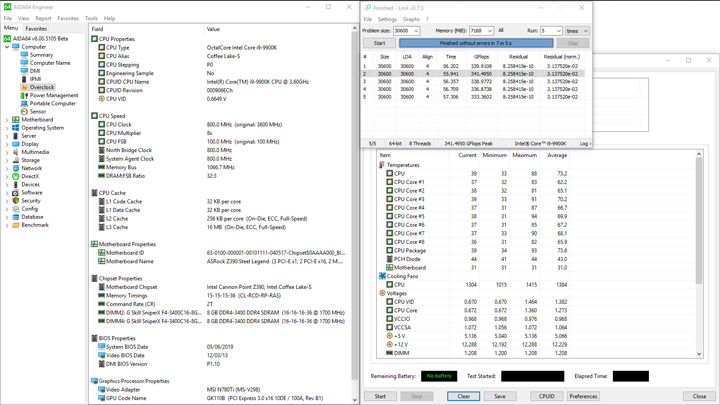Viewport: 720px width, 405px height.
Task: Switch to the Favorites tab
Action: tap(36, 29)
